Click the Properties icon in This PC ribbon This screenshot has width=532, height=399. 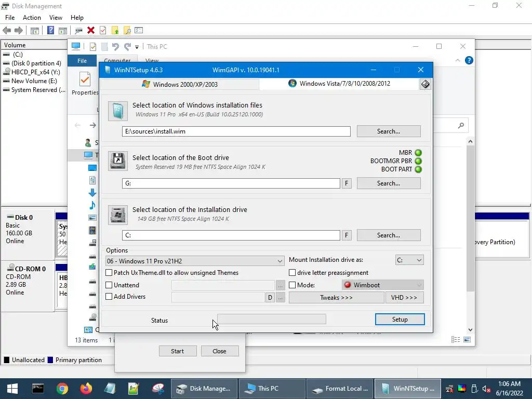[x=85, y=79]
